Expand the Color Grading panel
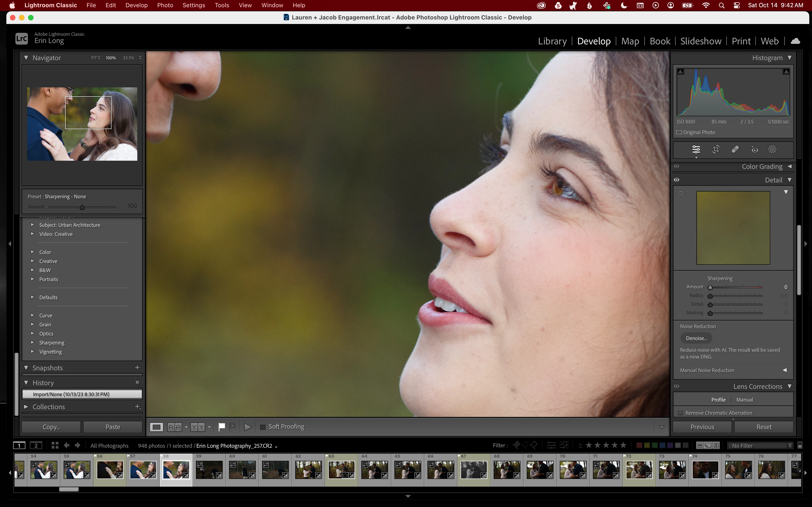Image resolution: width=812 pixels, height=507 pixels. pyautogui.click(x=790, y=166)
